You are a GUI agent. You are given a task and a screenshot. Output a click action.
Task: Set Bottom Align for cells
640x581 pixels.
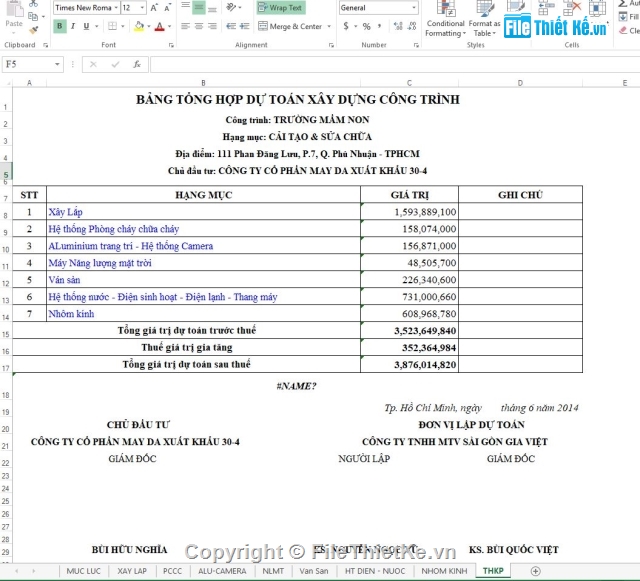pyautogui.click(x=212, y=7)
